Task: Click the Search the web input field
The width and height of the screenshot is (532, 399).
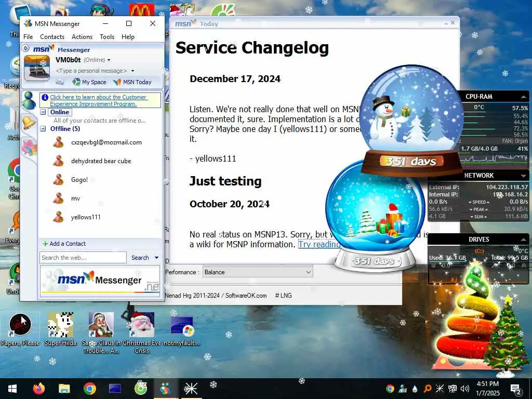Action: [x=83, y=258]
